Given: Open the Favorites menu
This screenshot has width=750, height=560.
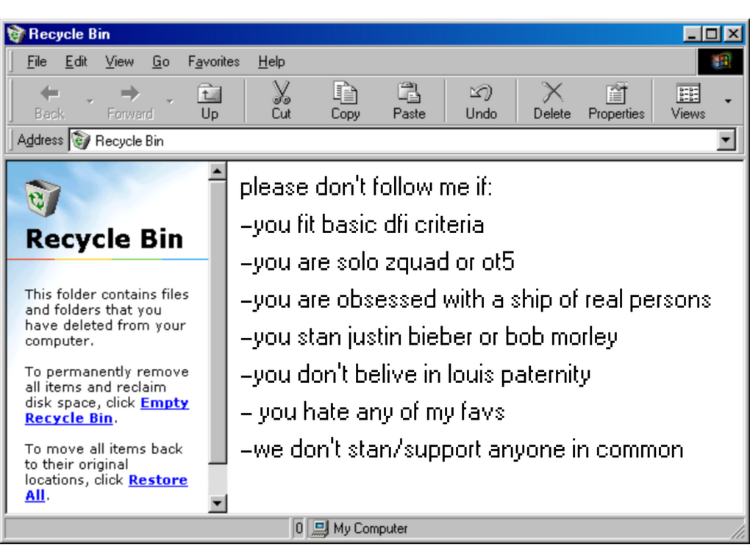Looking at the screenshot, I should point(213,62).
